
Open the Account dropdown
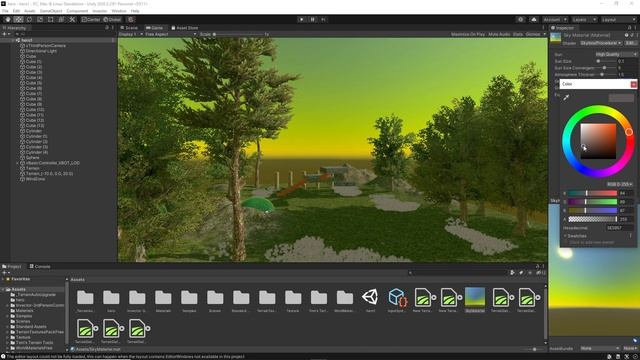coord(555,19)
